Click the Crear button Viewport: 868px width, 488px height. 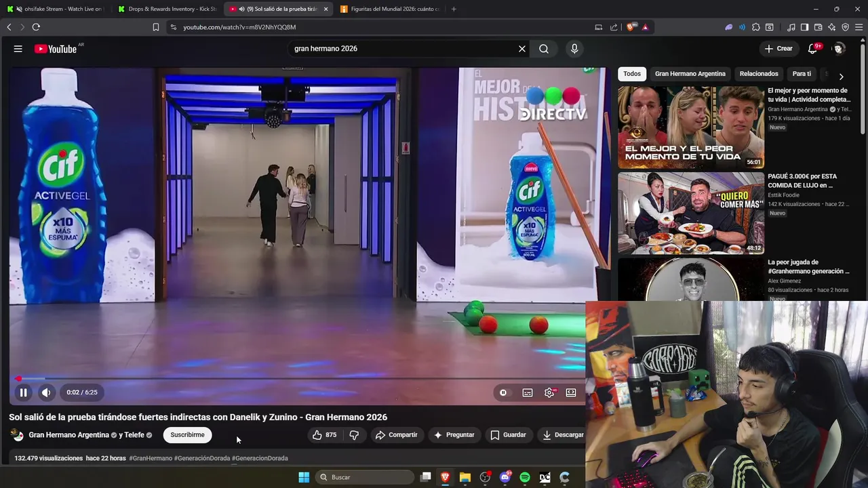778,49
